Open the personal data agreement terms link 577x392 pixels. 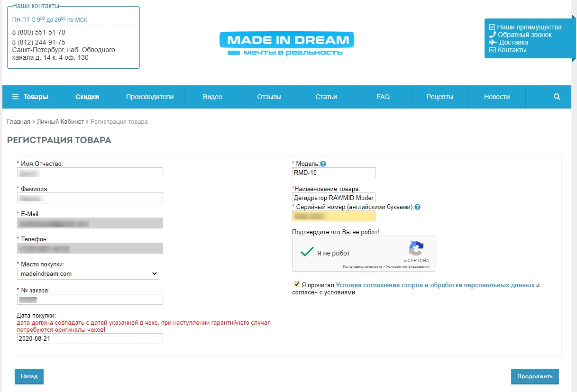point(435,285)
